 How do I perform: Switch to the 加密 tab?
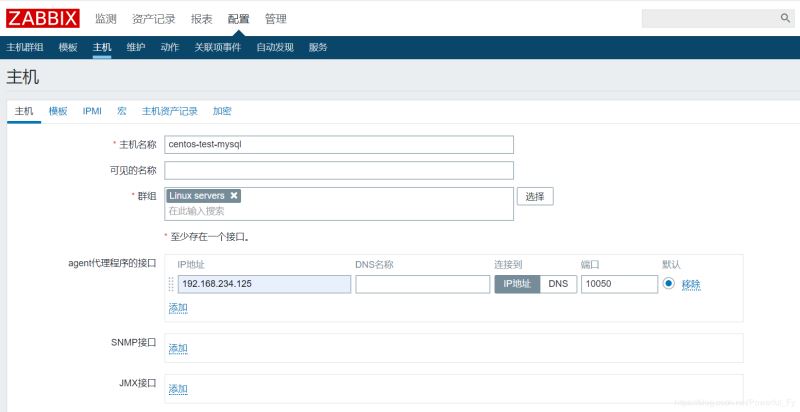(x=222, y=111)
